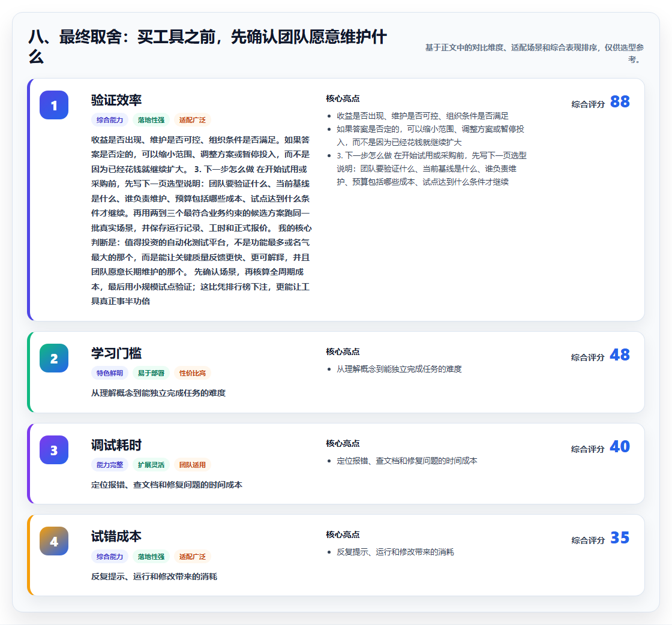Select the 验证效率 card title

116,100
